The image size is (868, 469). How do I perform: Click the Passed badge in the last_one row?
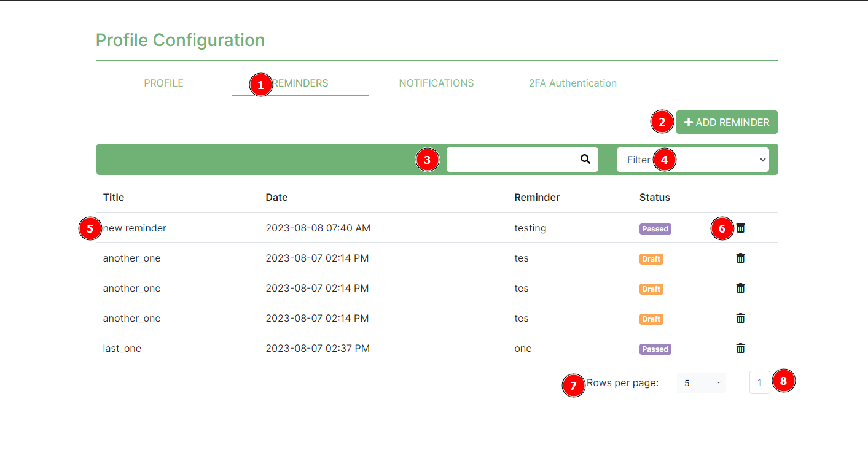655,349
